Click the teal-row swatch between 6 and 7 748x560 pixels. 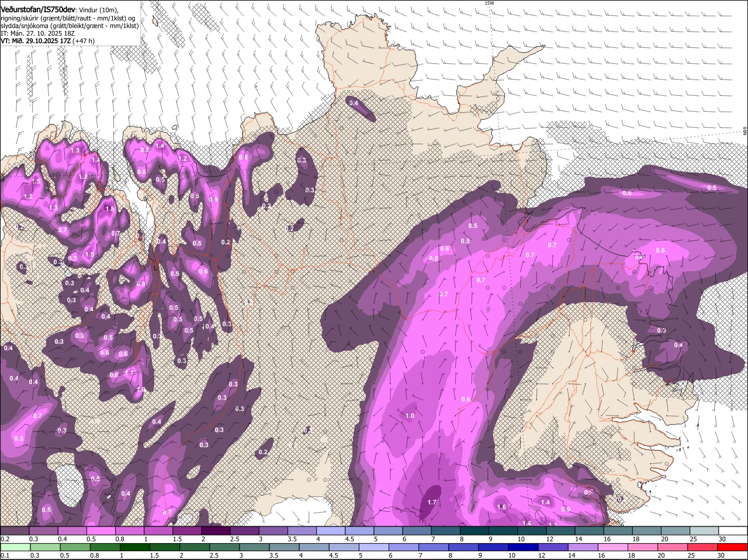tap(417, 531)
